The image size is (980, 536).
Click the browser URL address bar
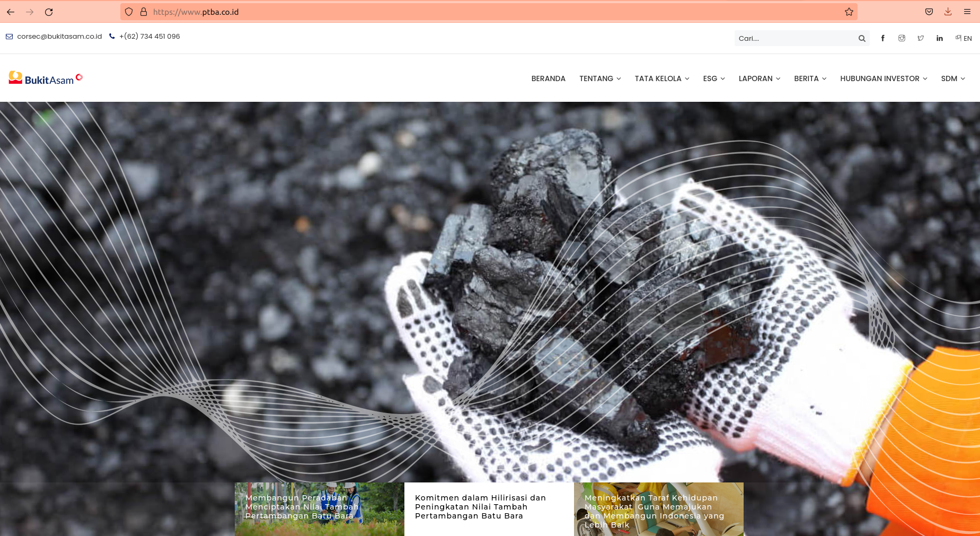click(x=488, y=12)
